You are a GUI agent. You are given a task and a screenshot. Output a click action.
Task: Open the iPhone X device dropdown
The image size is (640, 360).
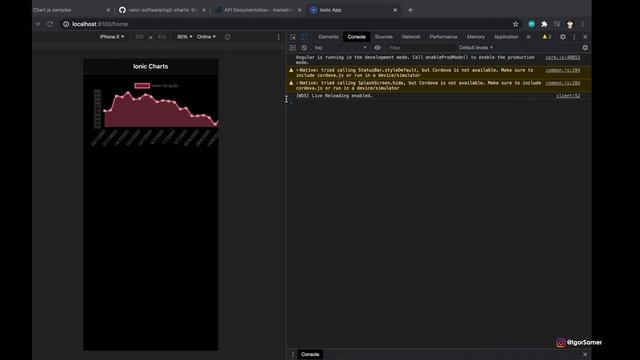(x=112, y=37)
